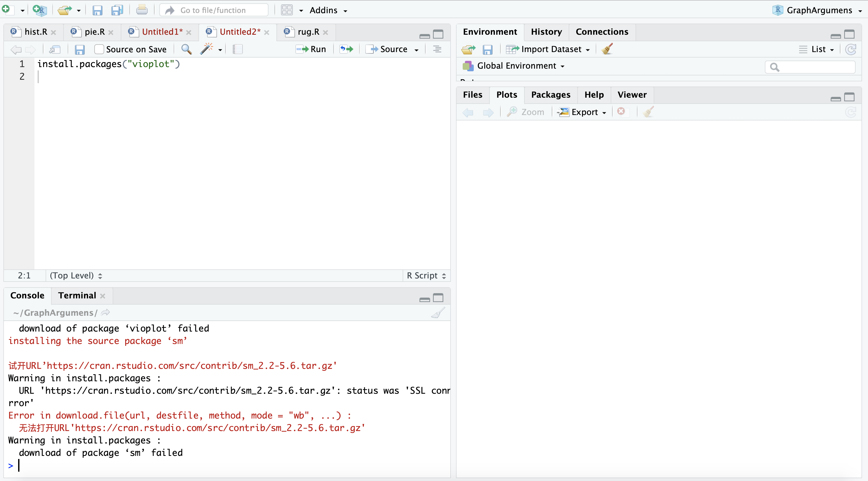
Task: Close the hist.R tab
Action: point(53,32)
